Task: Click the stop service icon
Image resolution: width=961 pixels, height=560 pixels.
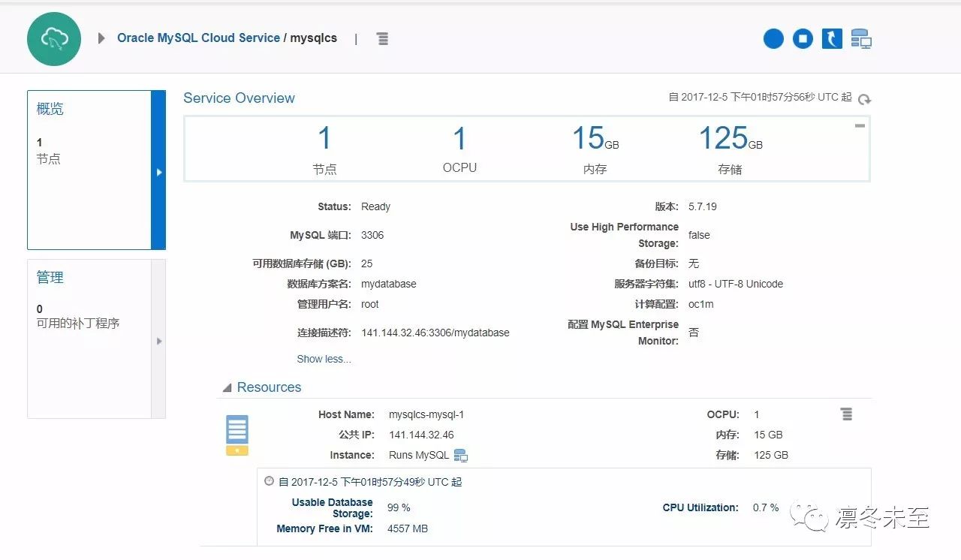Action: pyautogui.click(x=803, y=38)
